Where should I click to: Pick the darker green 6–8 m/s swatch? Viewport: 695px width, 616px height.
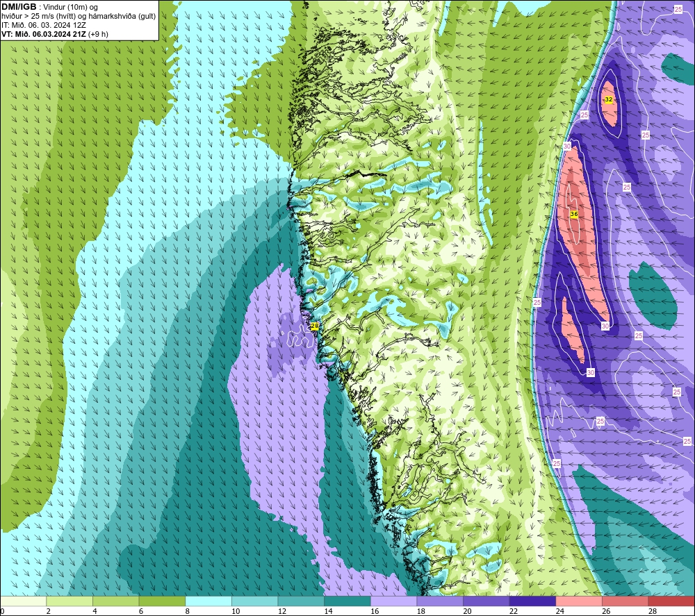point(162,601)
